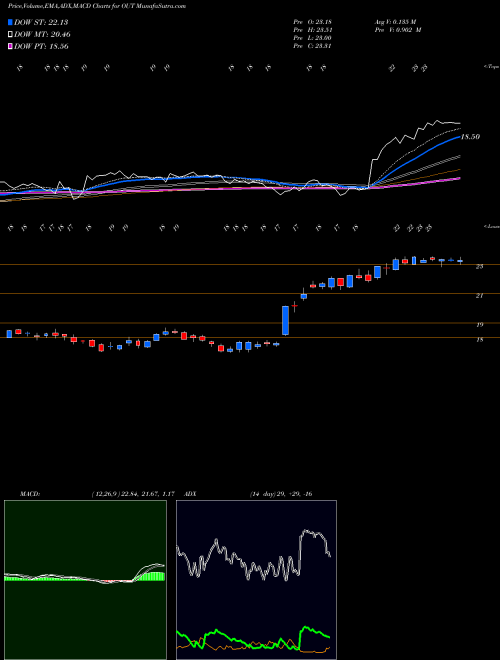Click the 18.50 label on EMA chart
The image size is (500, 660).
[x=470, y=137]
